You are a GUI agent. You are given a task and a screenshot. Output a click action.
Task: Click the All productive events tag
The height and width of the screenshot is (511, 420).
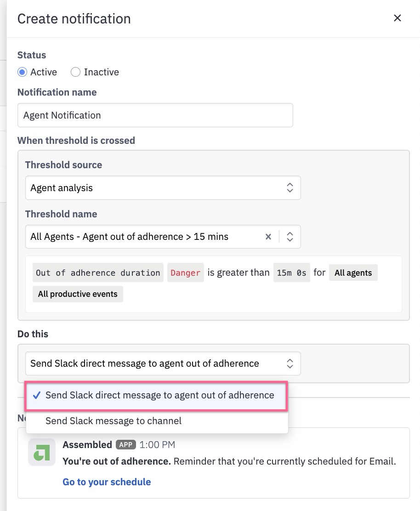tap(78, 294)
